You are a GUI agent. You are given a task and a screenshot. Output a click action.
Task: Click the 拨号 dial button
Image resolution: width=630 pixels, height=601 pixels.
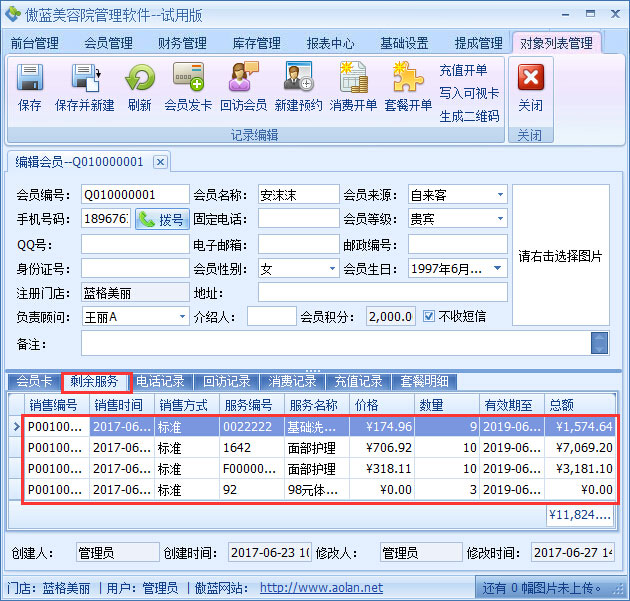162,219
